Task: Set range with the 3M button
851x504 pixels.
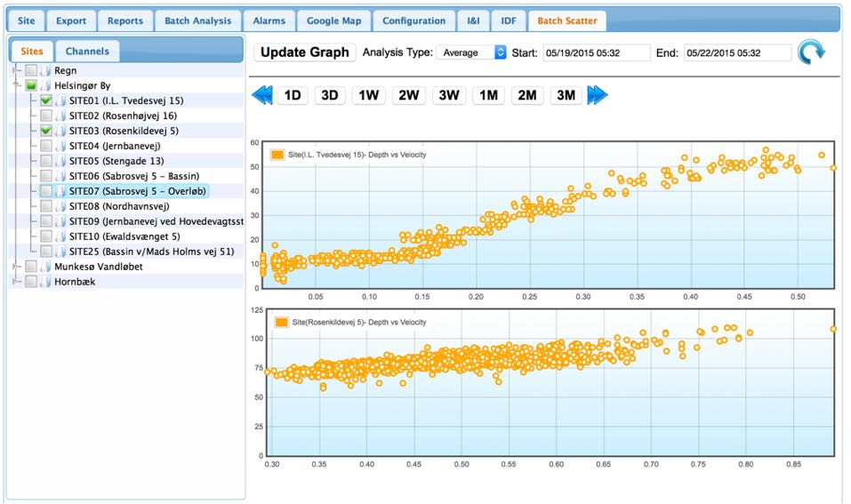Action: 566,95
